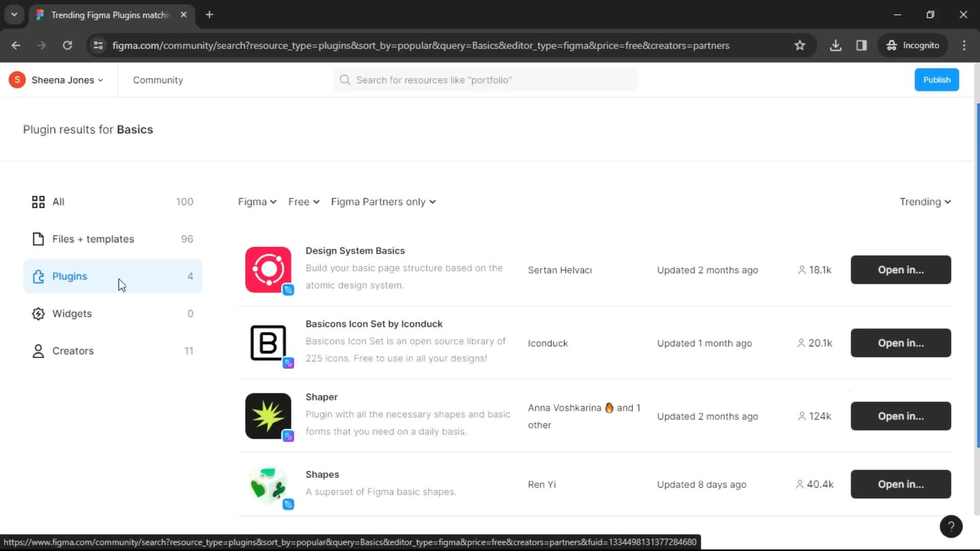Image resolution: width=980 pixels, height=551 pixels.
Task: Open the Trending sort dropdown
Action: click(x=925, y=202)
